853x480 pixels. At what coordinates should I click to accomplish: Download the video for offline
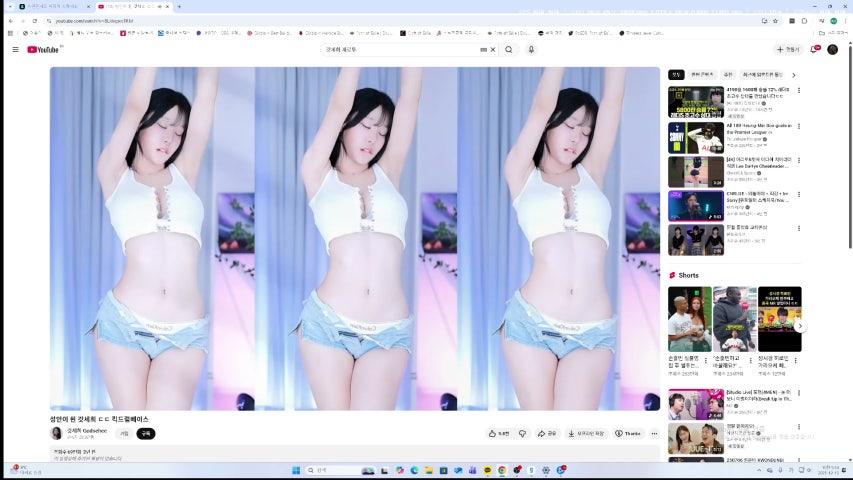(x=586, y=434)
